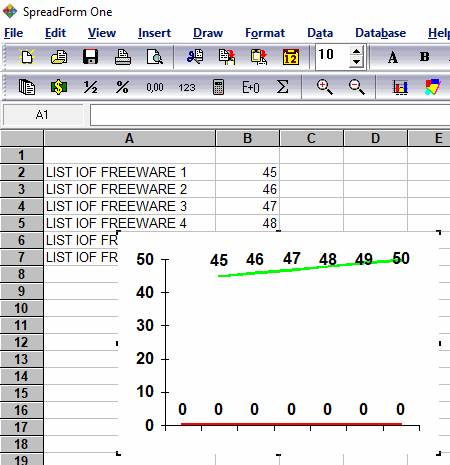Apply currency format with dollar icon
This screenshot has height=465, width=450.
[x=59, y=87]
